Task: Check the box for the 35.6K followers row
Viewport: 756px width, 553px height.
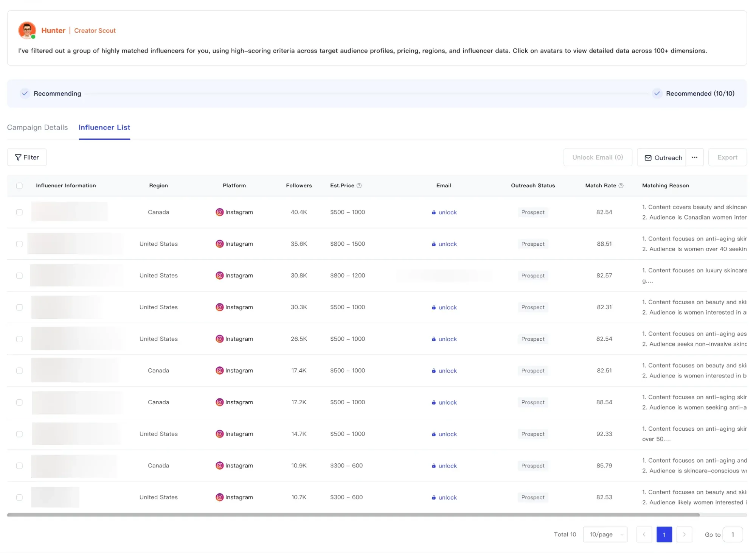Action: click(x=19, y=244)
